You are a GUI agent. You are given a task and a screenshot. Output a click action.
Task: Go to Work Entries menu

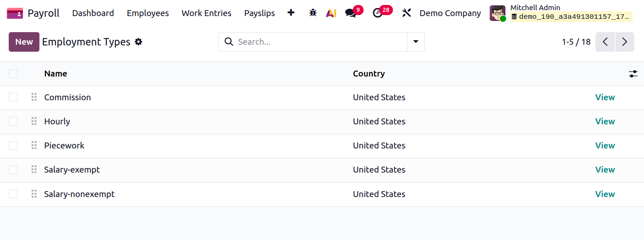(206, 13)
